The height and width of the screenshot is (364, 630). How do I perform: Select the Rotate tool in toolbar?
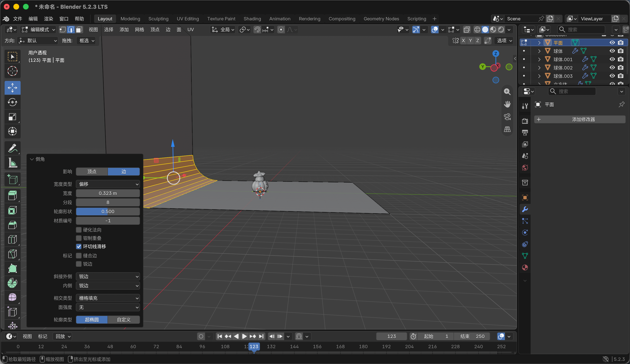pos(12,102)
